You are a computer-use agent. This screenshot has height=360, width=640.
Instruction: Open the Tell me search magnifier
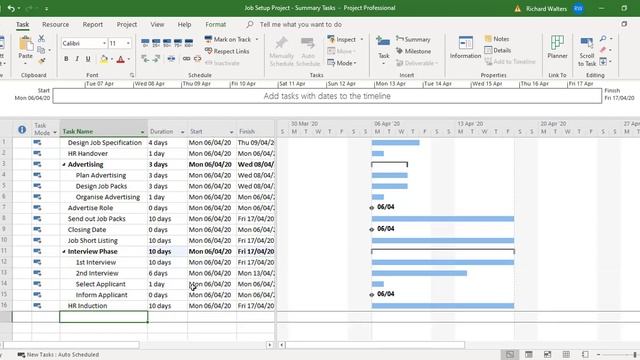tap(250, 24)
